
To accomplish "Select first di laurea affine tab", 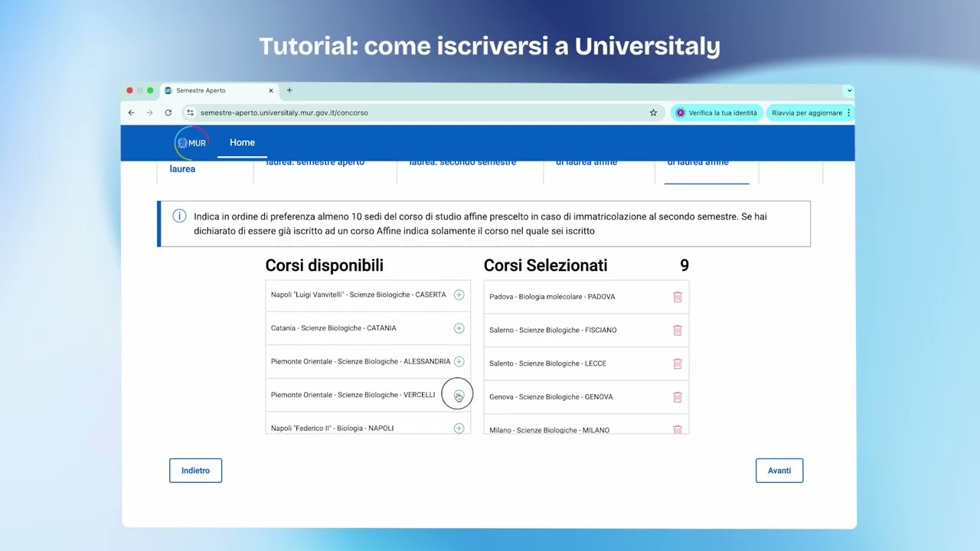I will 586,162.
